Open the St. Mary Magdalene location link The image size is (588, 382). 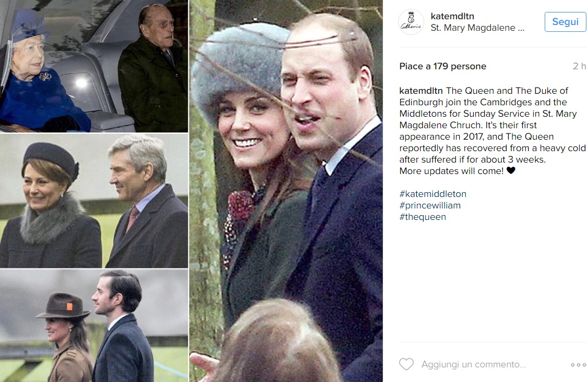click(477, 28)
